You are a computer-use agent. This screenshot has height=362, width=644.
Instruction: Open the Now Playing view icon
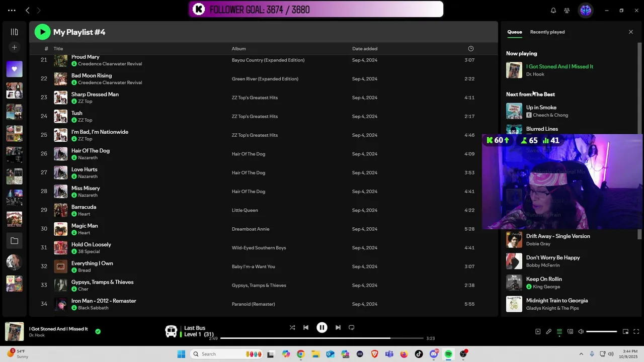point(538,331)
